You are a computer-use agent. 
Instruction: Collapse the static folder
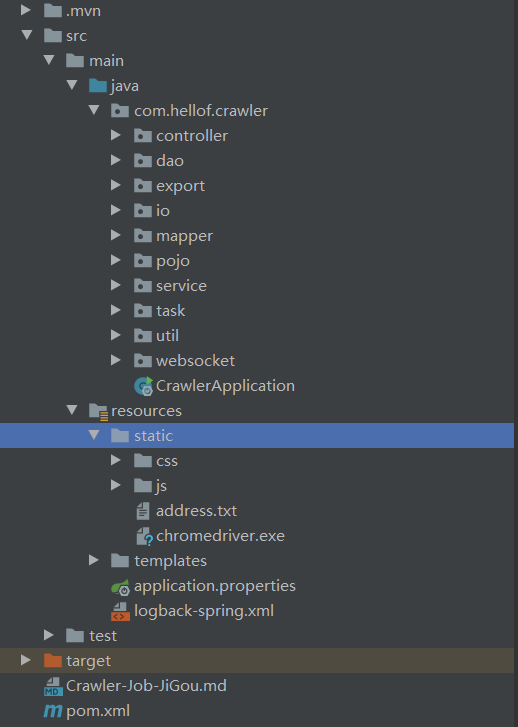[94, 435]
